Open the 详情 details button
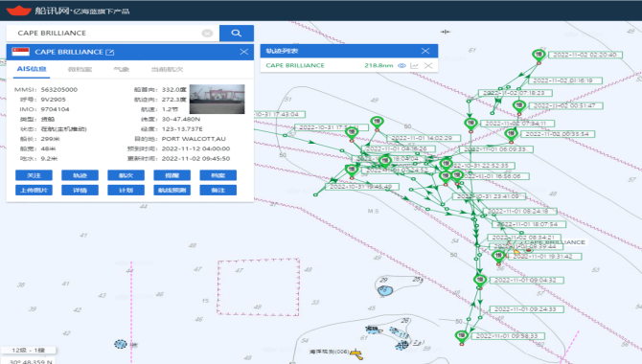The height and width of the screenshot is (364, 642). point(80,190)
